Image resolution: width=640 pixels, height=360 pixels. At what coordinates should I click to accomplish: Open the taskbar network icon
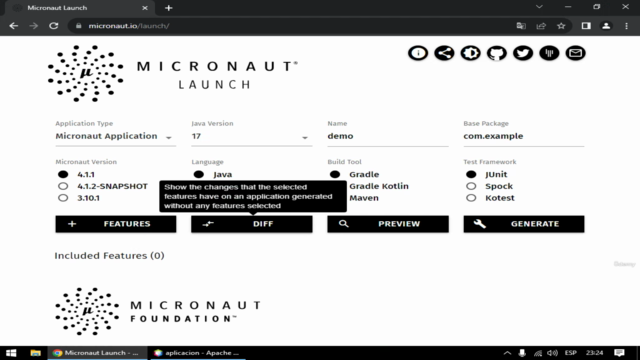(x=538, y=353)
